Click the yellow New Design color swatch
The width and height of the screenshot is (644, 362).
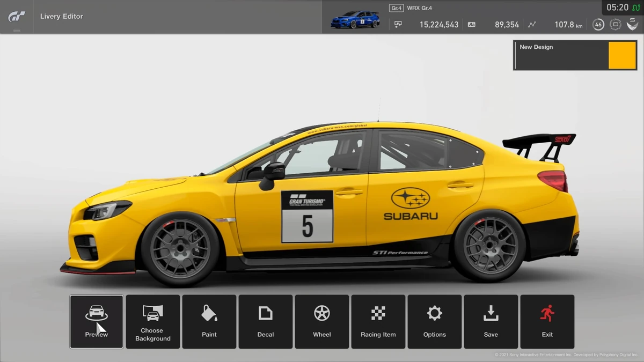[x=623, y=55]
